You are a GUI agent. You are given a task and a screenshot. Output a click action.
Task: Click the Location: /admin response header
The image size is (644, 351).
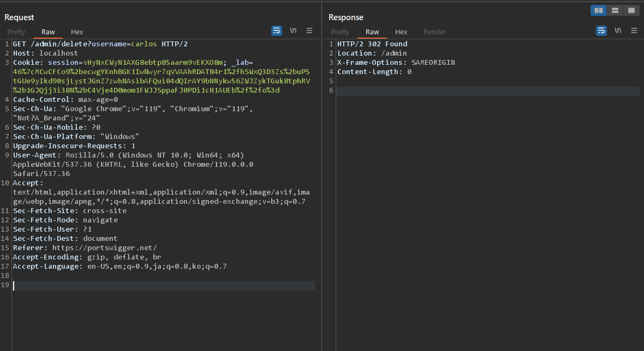(372, 53)
